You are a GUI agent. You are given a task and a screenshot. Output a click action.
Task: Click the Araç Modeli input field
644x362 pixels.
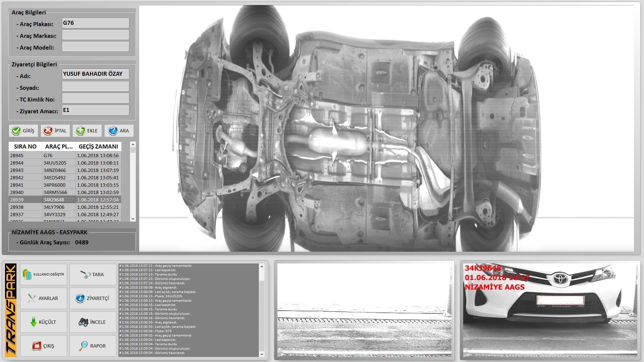coord(96,47)
